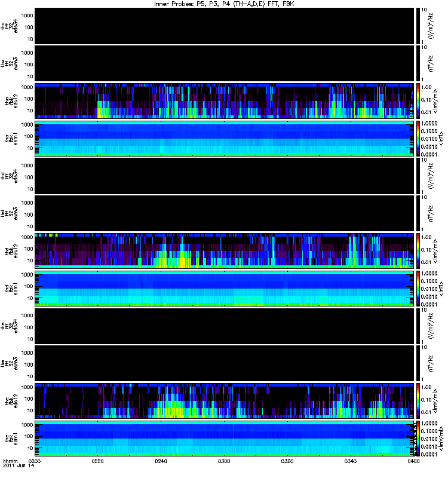This screenshot has width=448, height=478.
Task: Click the nT²/Hz unit label of tha scm3
Action: tap(431, 63)
